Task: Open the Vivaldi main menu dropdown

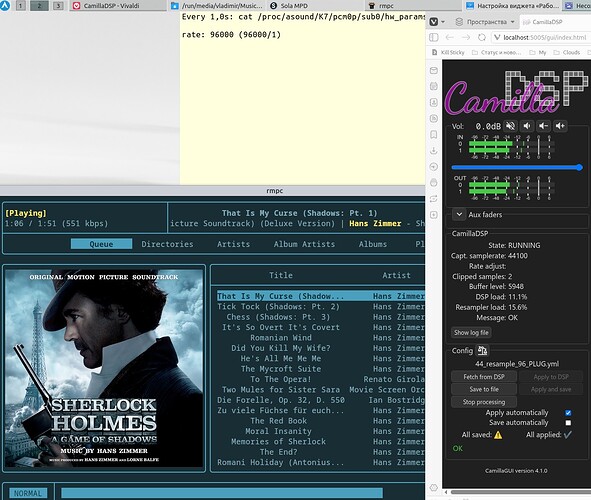Action: tap(437, 22)
